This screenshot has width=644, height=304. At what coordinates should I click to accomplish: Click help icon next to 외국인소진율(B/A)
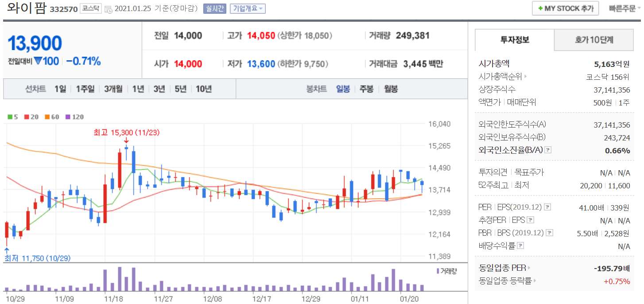pos(547,150)
